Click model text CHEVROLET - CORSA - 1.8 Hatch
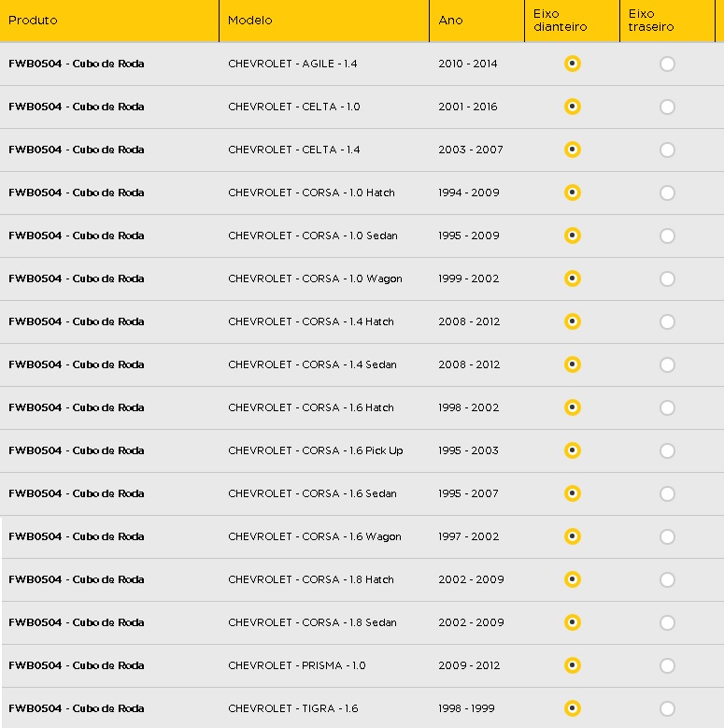Image resolution: width=724 pixels, height=728 pixels. pyautogui.click(x=311, y=579)
